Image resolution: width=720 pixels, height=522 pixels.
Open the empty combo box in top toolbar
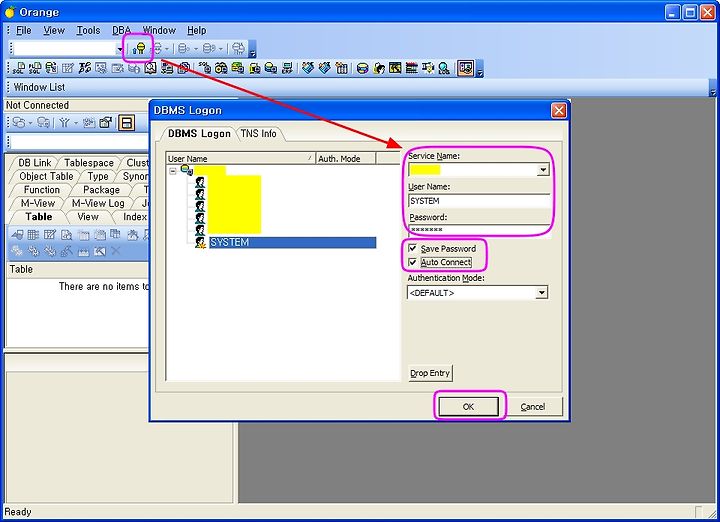pos(119,49)
